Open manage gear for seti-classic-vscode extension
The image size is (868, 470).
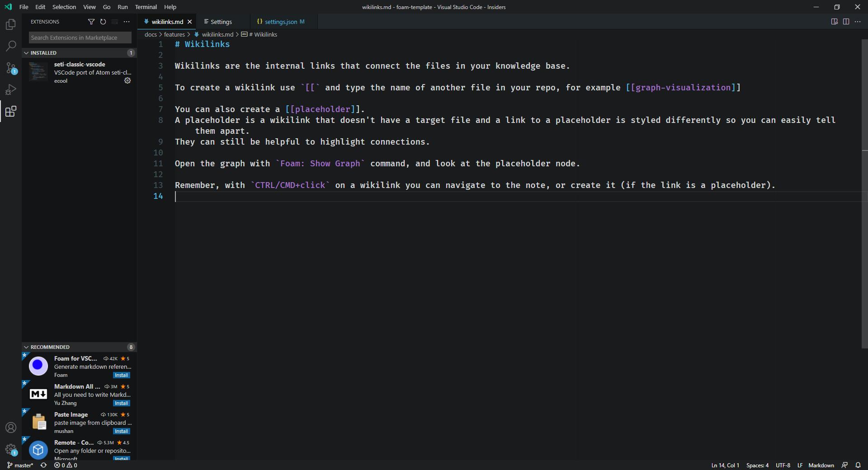coord(127,80)
